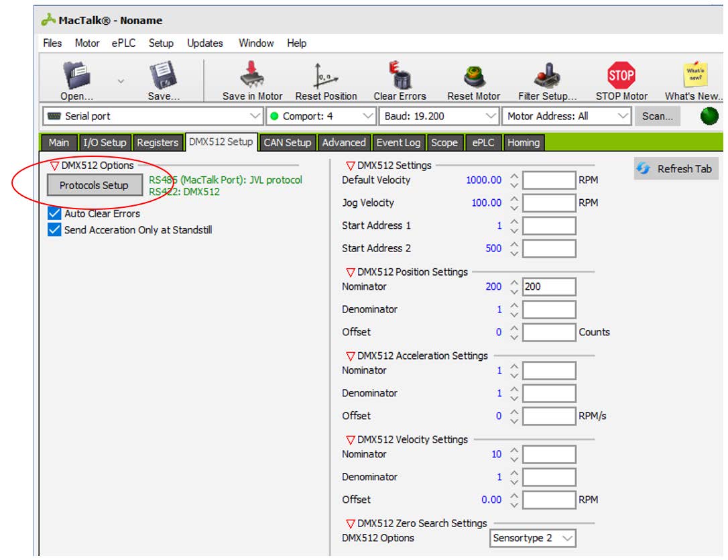Click Position Nominator field containing 200
Viewport: 728px width, 560px height.
pyautogui.click(x=549, y=286)
